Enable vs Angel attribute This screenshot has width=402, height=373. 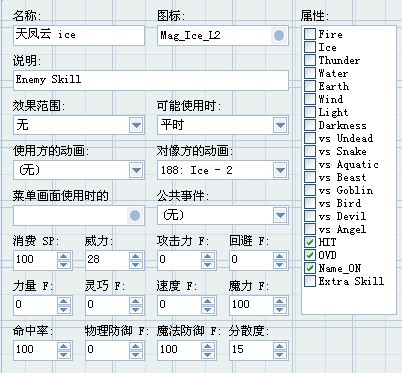point(310,229)
